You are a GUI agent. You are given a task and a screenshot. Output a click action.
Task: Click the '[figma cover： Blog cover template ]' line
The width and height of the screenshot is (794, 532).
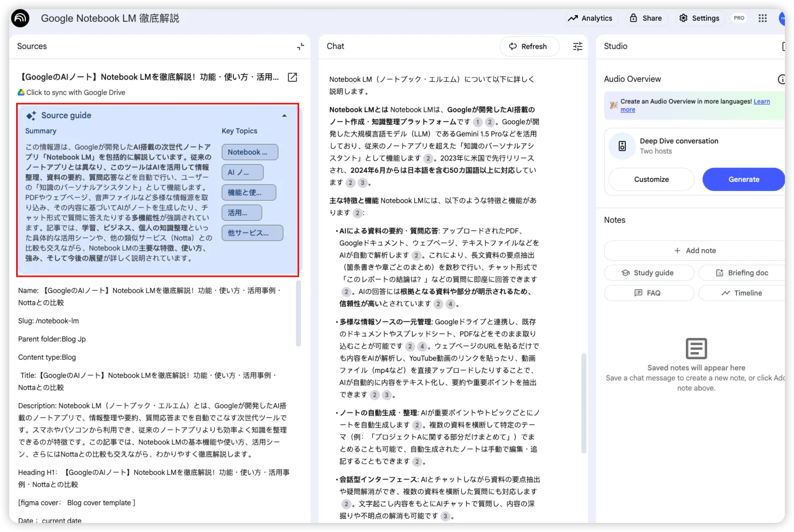click(77, 503)
